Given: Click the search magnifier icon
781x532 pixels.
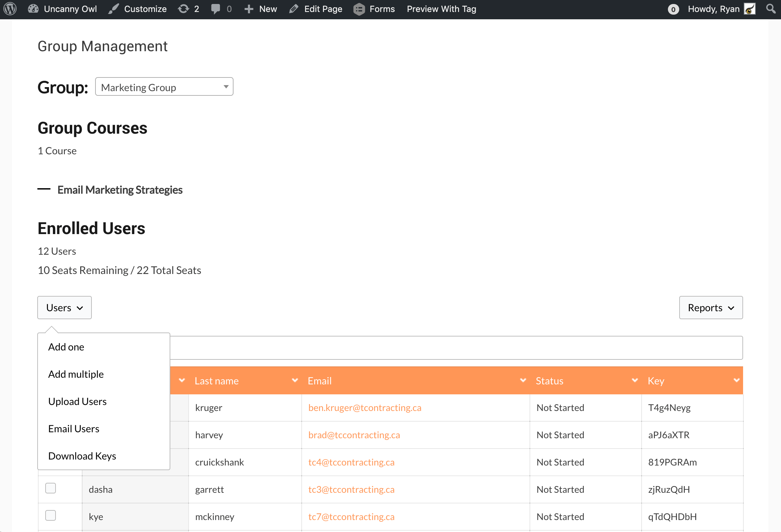Looking at the screenshot, I should pos(771,8).
